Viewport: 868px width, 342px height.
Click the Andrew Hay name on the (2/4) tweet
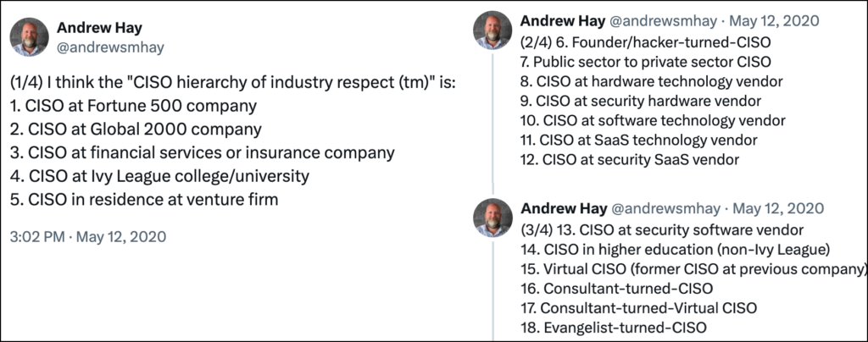563,21
